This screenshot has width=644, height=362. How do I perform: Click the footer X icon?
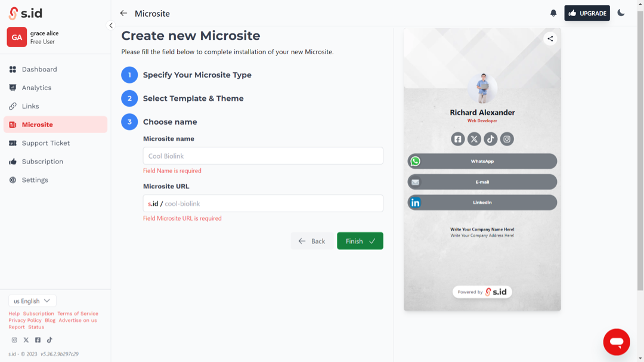coord(26,340)
